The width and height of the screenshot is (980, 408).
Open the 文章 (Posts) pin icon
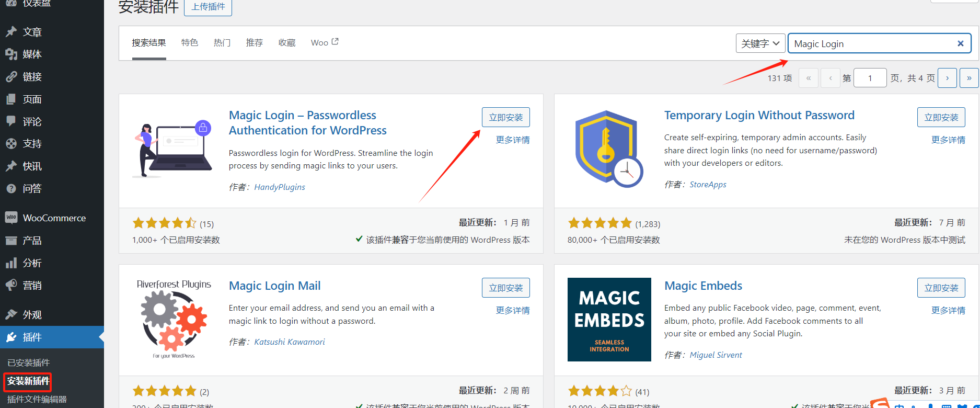[11, 32]
